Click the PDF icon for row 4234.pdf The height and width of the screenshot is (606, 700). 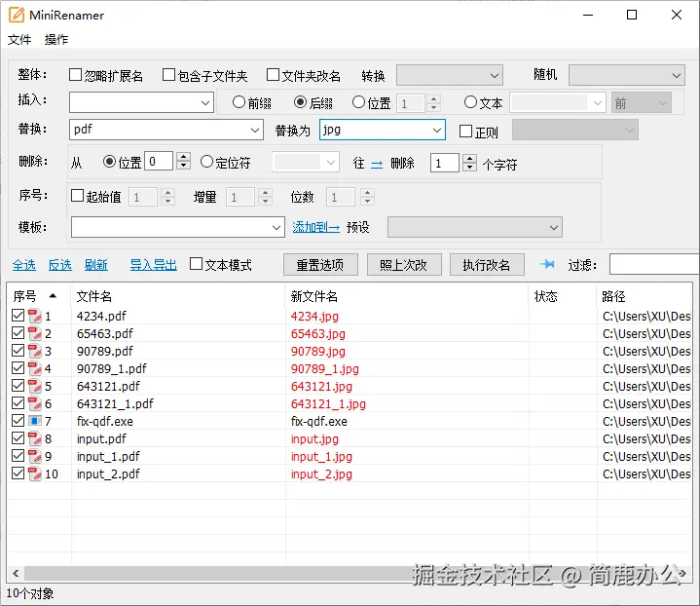(x=34, y=316)
